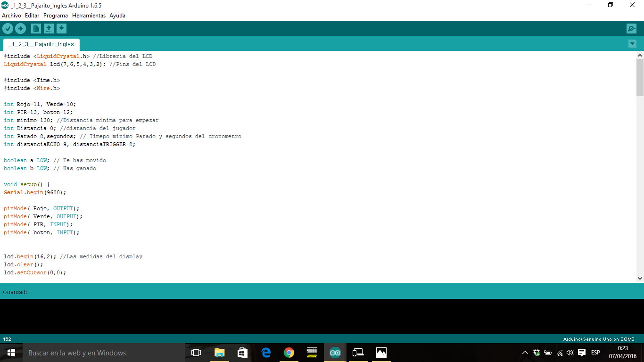Launch Google Chrome from the taskbar
This screenshot has height=362, width=644.
click(x=289, y=353)
